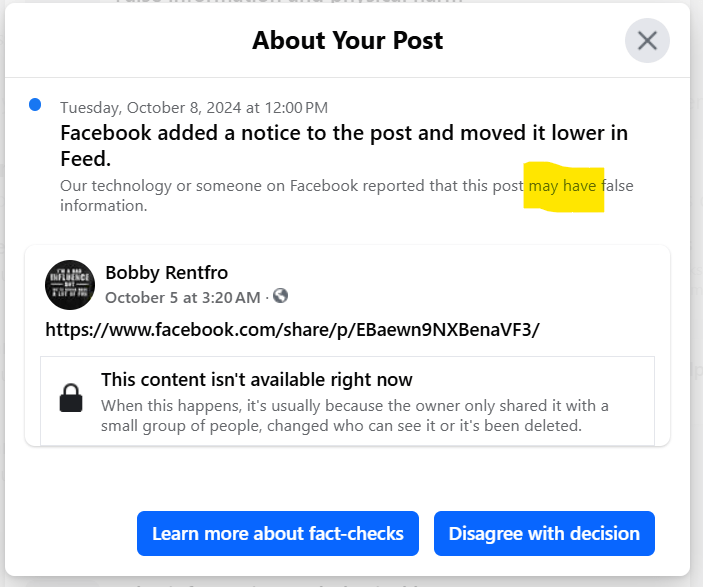Click the lock icon on unavailable content
The height and width of the screenshot is (587, 703).
point(71,398)
